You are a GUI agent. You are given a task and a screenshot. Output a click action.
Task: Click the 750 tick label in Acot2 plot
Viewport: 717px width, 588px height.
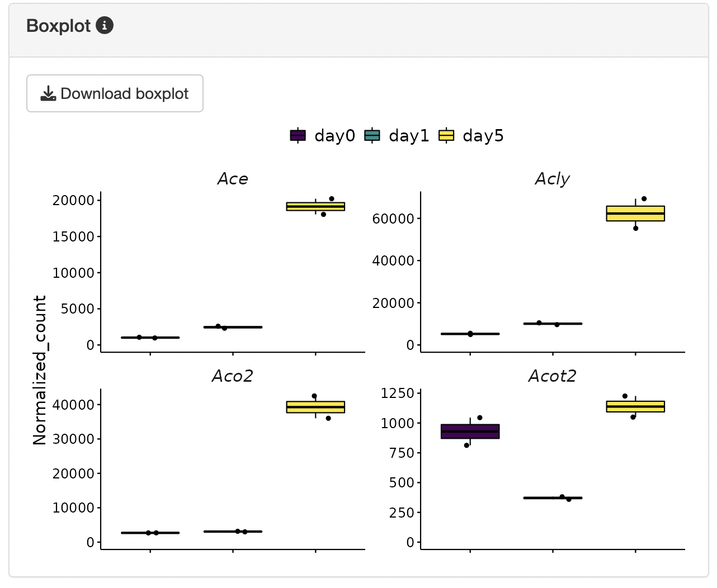coord(402,453)
